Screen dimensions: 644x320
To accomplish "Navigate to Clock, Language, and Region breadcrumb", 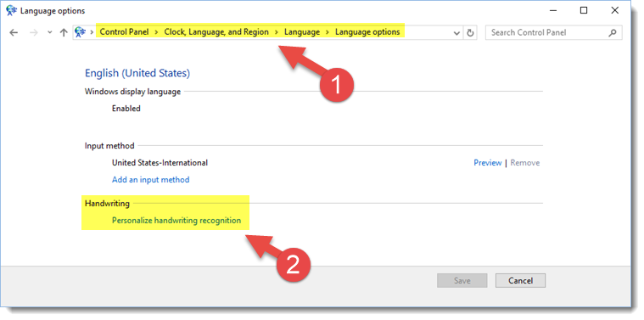I will 216,32.
